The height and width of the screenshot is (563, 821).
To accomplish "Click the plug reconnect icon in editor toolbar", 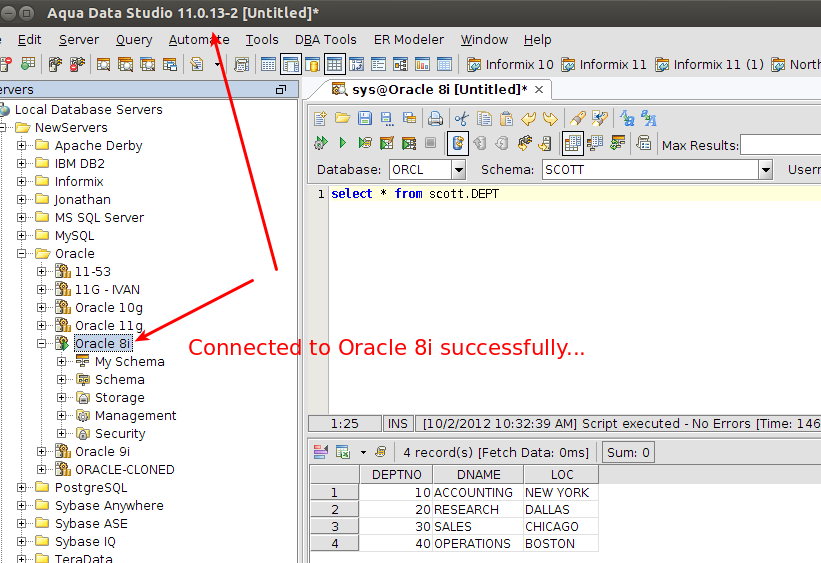I will point(525,142).
